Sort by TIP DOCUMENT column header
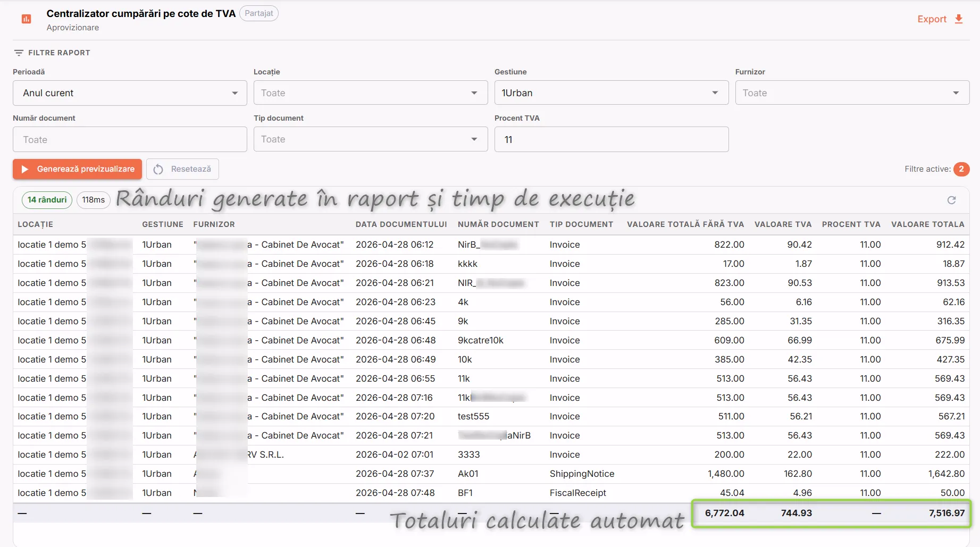This screenshot has height=547, width=980. (581, 224)
